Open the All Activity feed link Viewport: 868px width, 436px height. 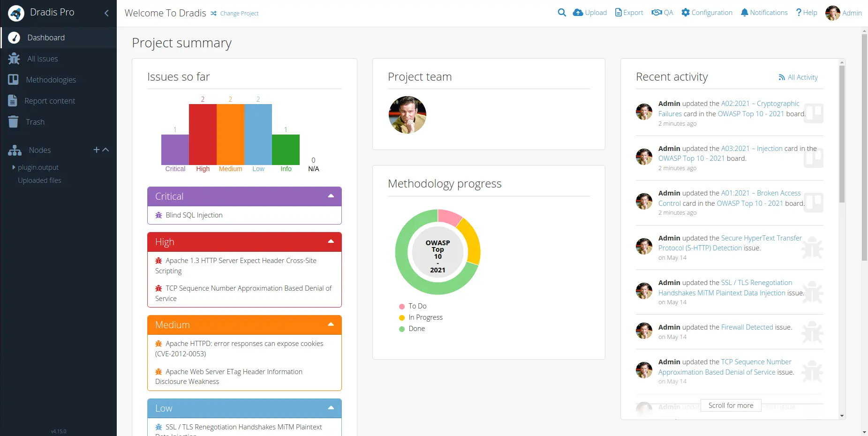click(x=798, y=77)
